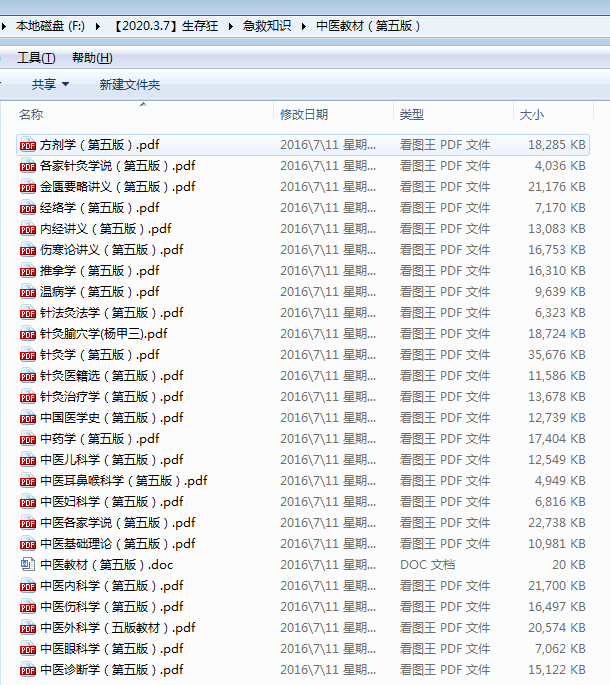Click PDF icon of 针法灸法学（第五版）.pdf

28,312
